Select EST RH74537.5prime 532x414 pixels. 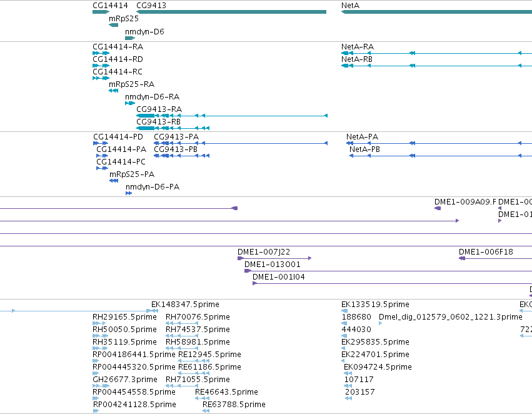[x=198, y=330]
